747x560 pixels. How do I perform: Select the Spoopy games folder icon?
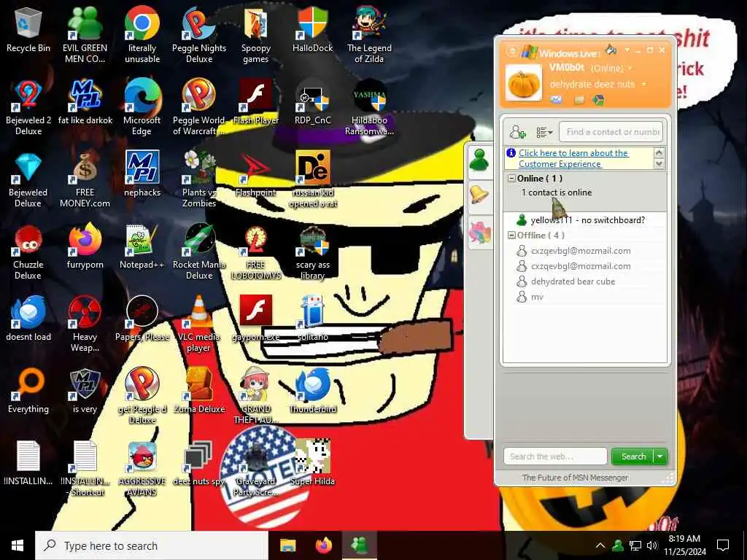[256, 36]
